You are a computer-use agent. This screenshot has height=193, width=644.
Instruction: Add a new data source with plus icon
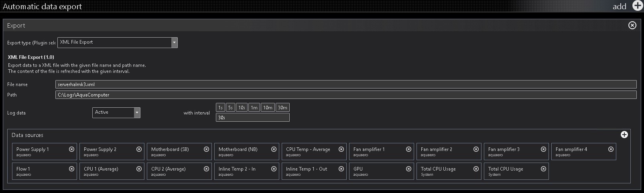[624, 135]
